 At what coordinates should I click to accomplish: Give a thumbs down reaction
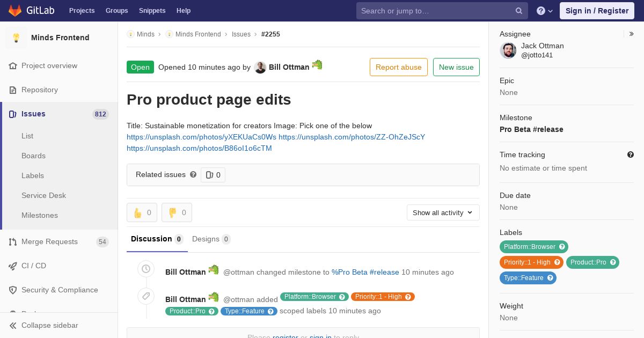click(x=177, y=212)
